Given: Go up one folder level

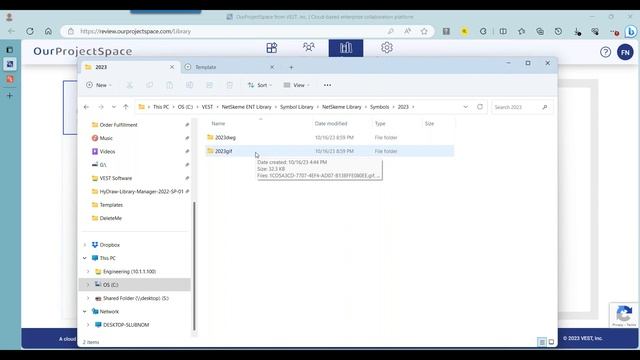Looking at the screenshot, I should pos(126,107).
